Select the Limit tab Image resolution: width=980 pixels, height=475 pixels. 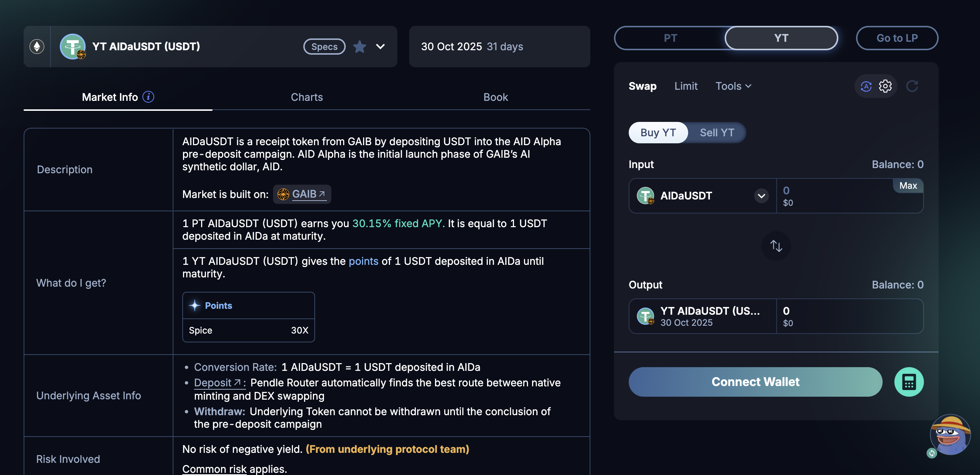point(686,86)
